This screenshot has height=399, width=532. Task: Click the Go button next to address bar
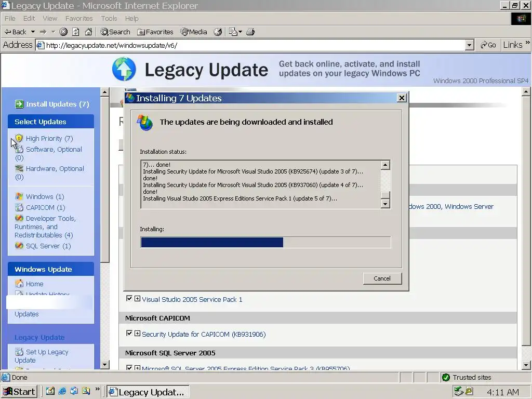[488, 45]
